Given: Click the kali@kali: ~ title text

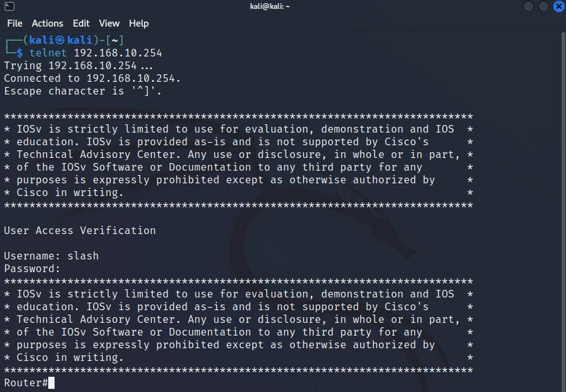Looking at the screenshot, I should [270, 6].
